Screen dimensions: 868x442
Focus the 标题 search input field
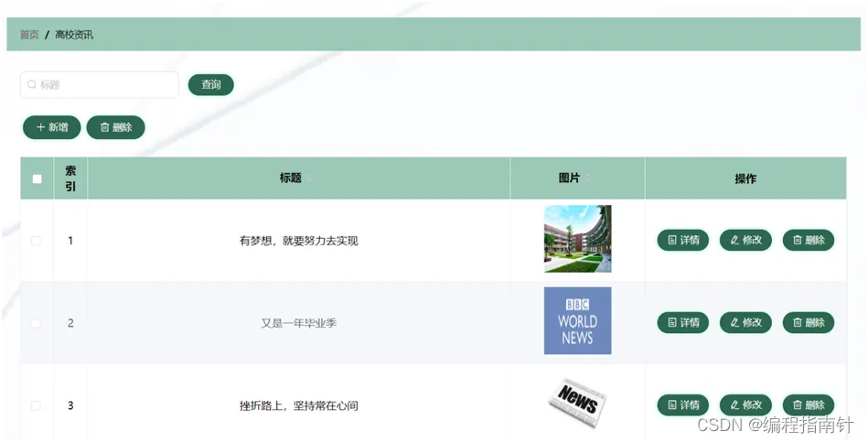point(100,85)
